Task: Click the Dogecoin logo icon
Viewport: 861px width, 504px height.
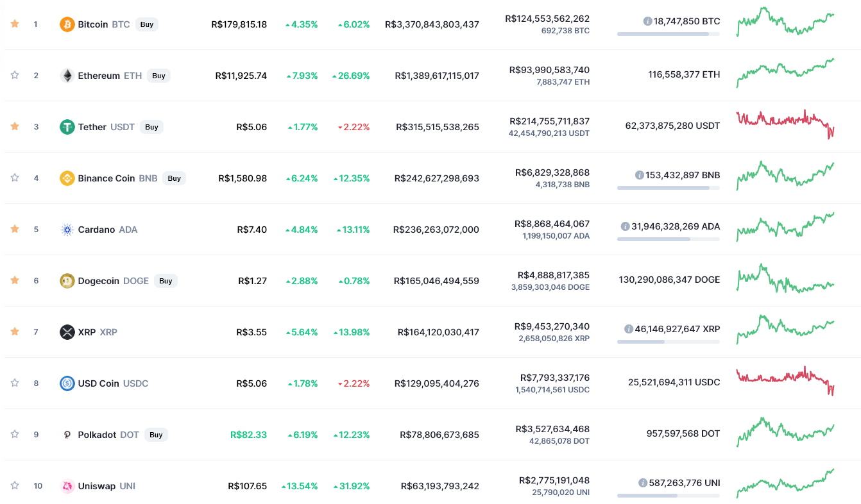Action: [67, 281]
